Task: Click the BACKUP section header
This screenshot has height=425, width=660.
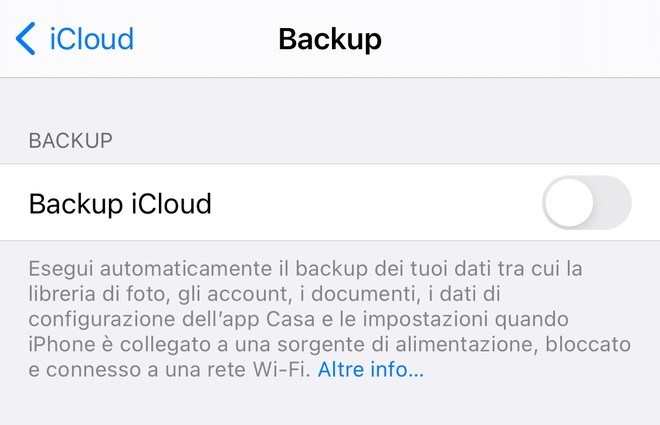Action: click(71, 141)
